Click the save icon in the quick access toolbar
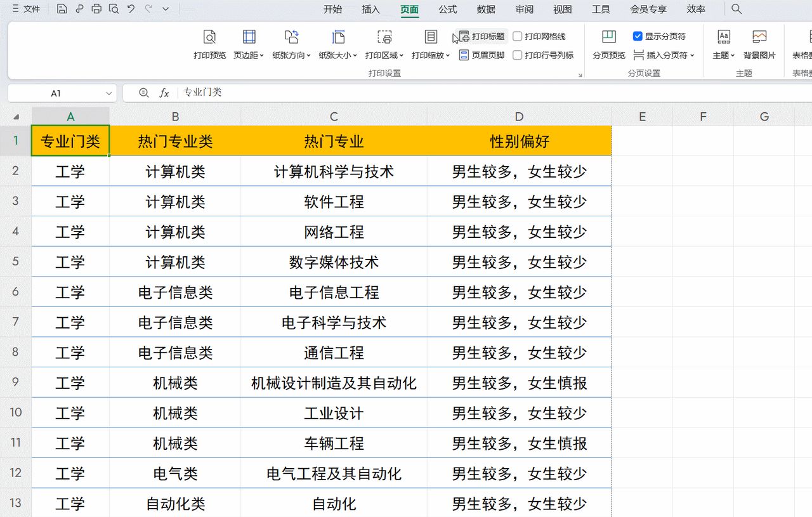812x517 pixels. coord(62,9)
